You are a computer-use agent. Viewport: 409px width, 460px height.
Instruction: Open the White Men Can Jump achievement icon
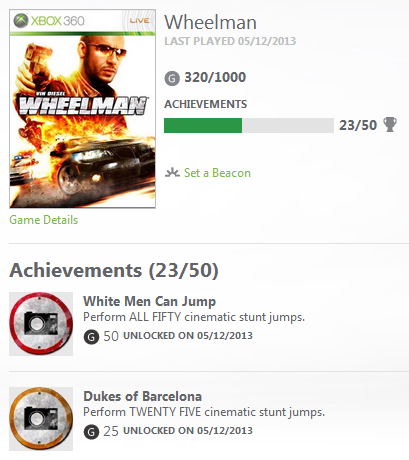pos(41,324)
